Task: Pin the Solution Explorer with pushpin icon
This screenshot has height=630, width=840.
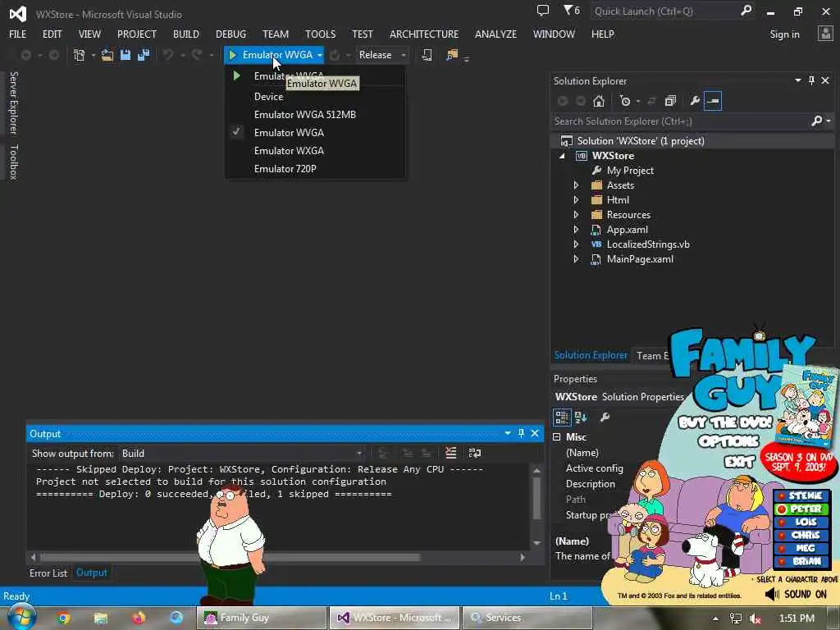Action: click(x=811, y=80)
